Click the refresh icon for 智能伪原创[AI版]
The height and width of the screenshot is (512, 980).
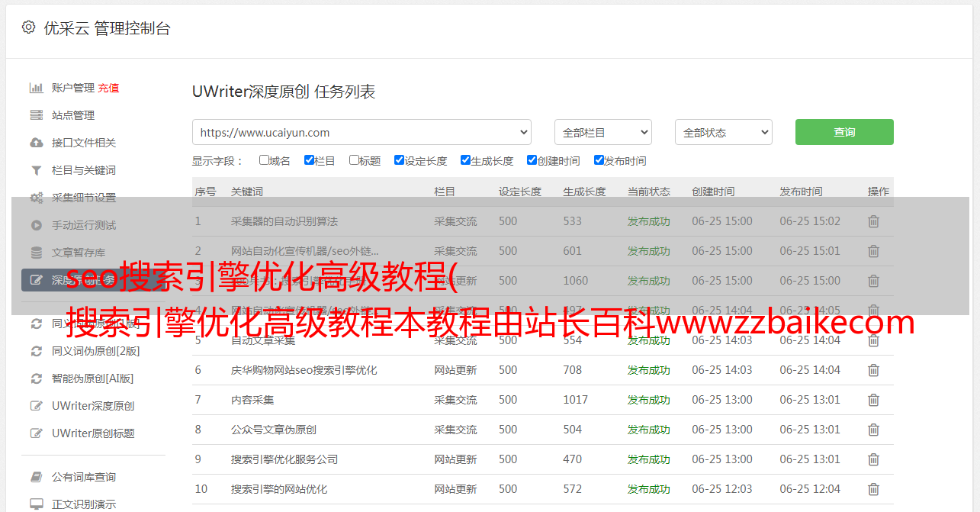[x=36, y=378]
